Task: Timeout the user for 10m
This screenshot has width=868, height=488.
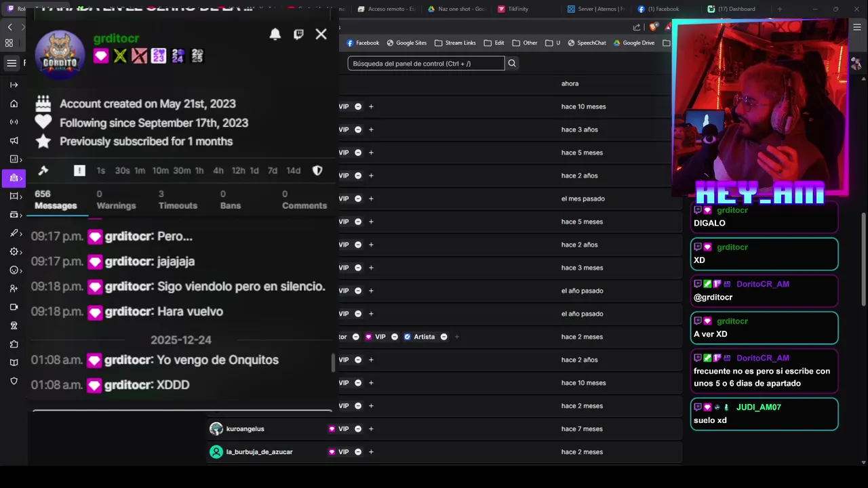Action: (x=161, y=170)
